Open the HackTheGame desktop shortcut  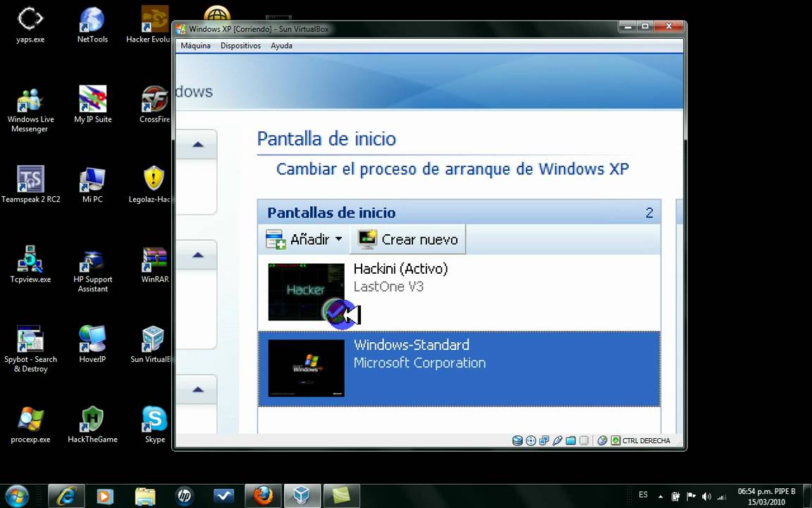pos(93,425)
